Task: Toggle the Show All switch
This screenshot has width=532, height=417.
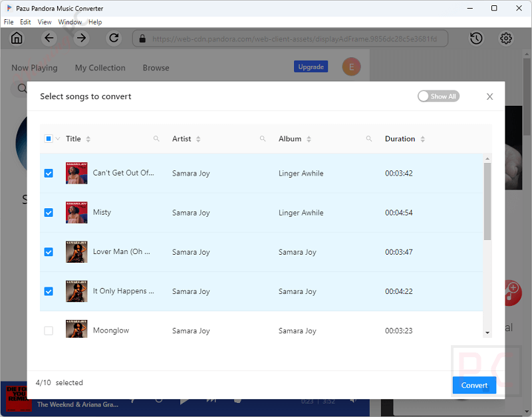Action: 438,96
